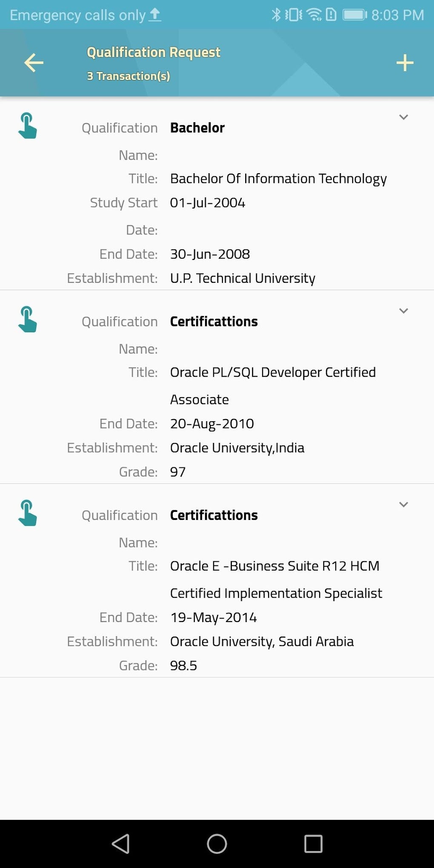
Task: Tap the Bluetooth status bar icon
Action: coord(276,15)
